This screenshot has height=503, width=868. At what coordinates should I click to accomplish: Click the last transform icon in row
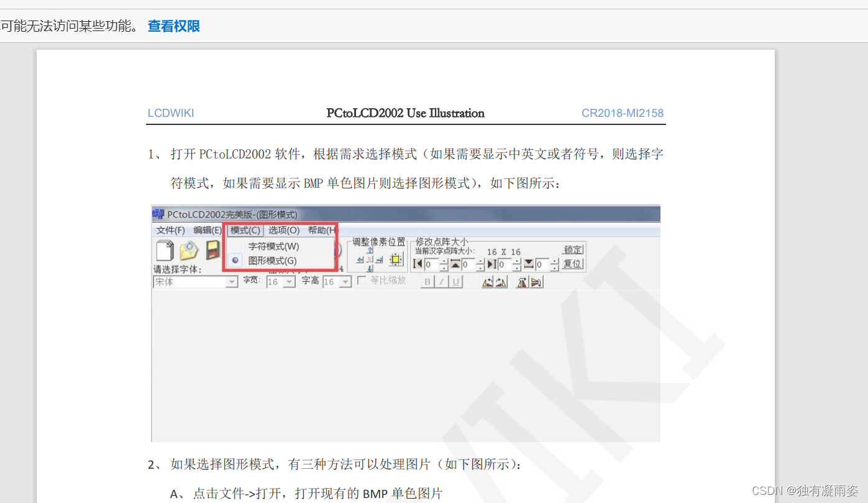pos(536,282)
